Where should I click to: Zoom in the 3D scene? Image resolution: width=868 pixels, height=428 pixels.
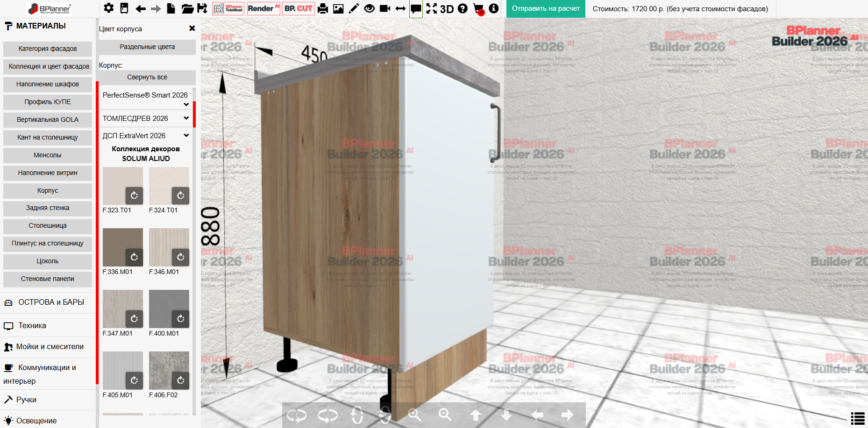tap(414, 414)
